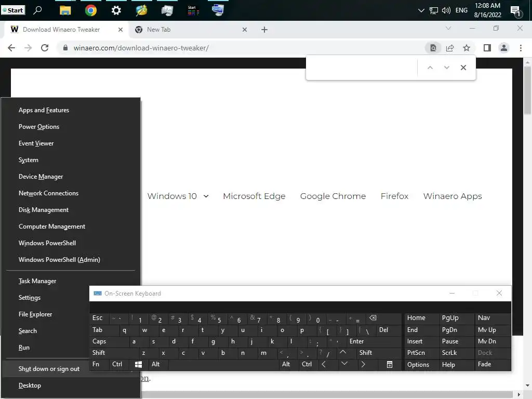Toggle Caps key on On-Screen Keyboard
The width and height of the screenshot is (532, 399).
tap(110, 341)
